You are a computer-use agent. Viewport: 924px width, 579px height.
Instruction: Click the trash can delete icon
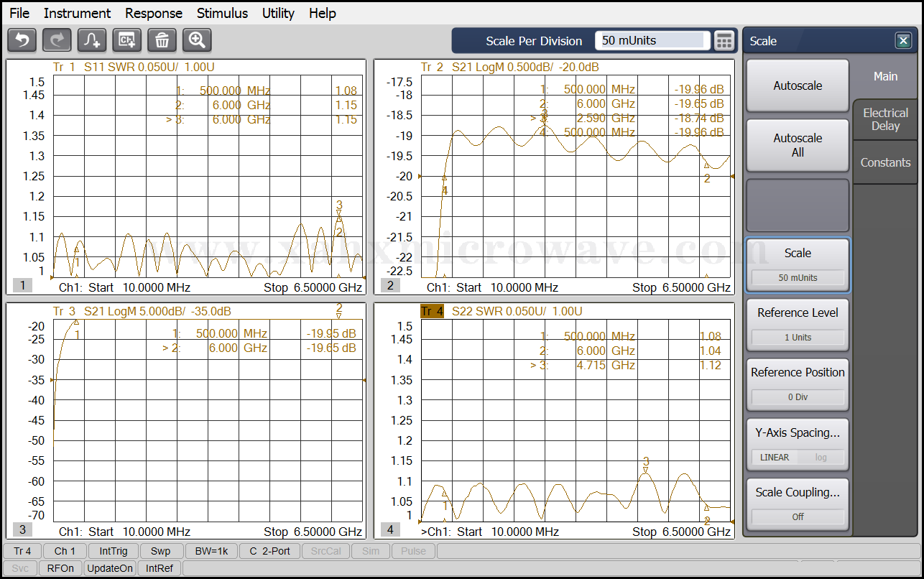pyautogui.click(x=162, y=40)
